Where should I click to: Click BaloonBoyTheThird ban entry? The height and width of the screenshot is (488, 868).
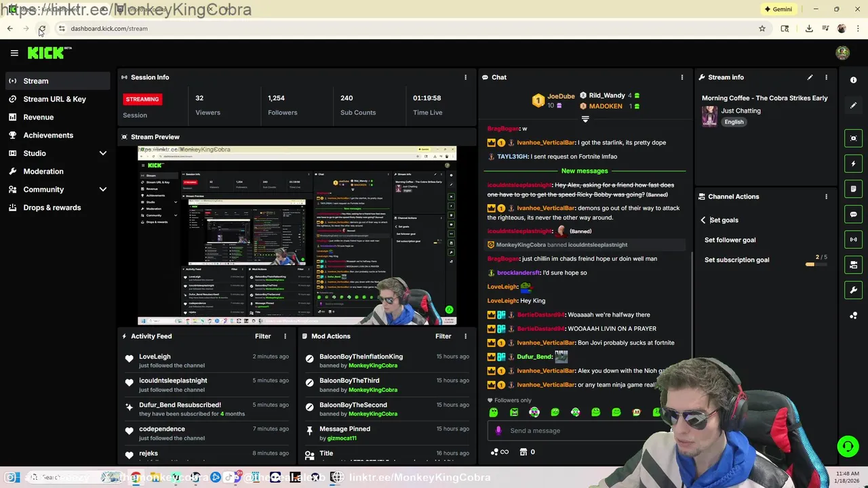[x=387, y=385]
